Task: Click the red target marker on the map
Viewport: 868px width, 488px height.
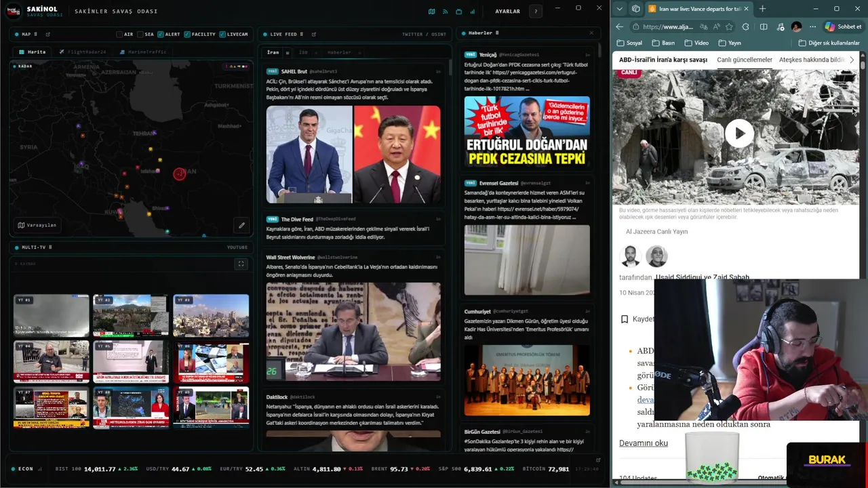Action: tap(179, 174)
